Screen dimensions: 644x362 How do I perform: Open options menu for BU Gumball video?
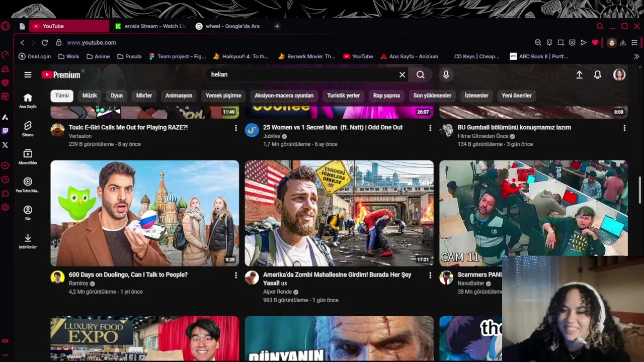pyautogui.click(x=624, y=128)
